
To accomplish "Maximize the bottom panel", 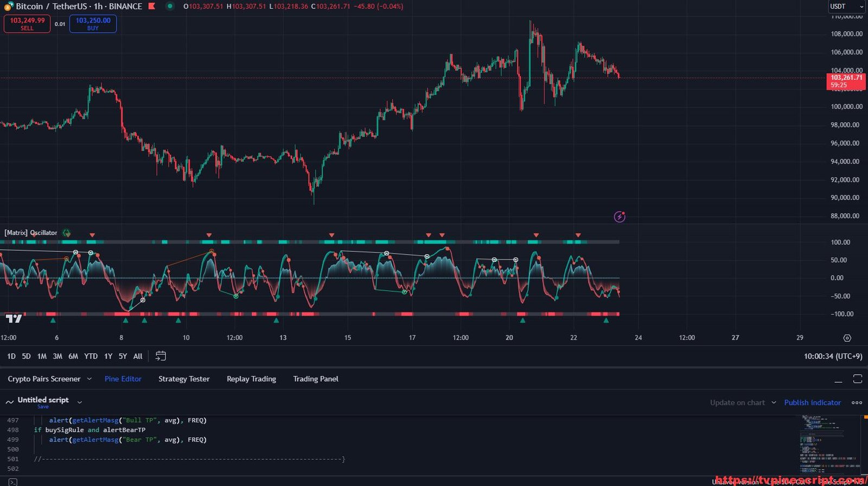I will tap(857, 379).
